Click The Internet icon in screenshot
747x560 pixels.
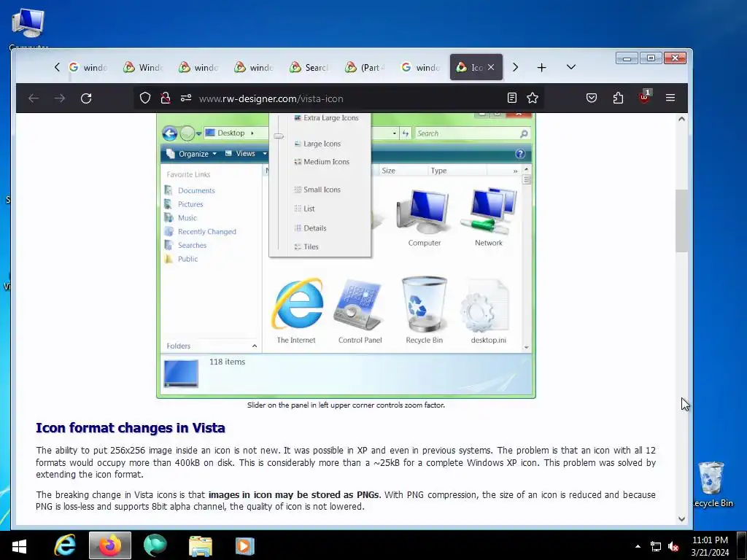(296, 310)
